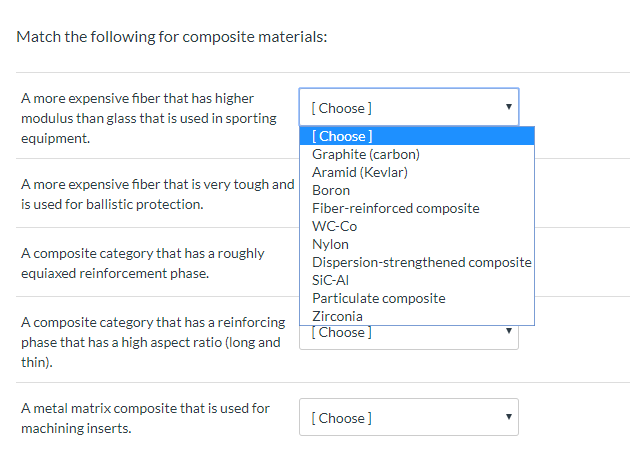630x469 pixels.
Task: Click the question text about machining inserts
Action: tap(145, 418)
